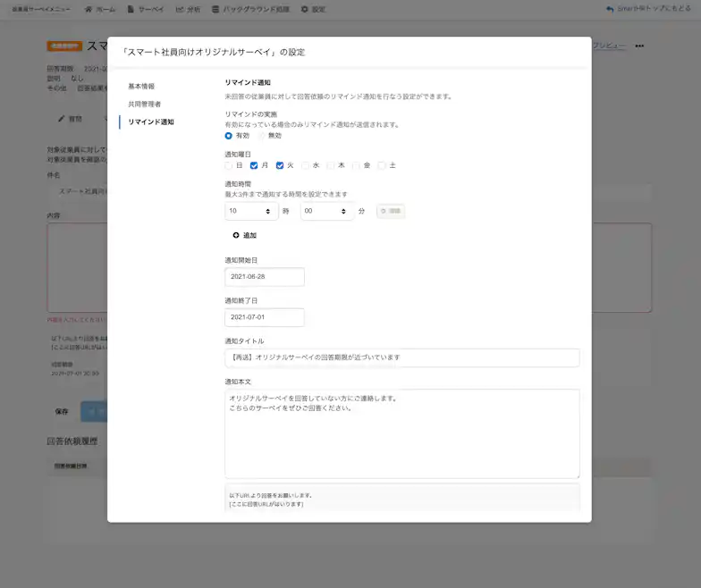Click into the 通知本文 text area
Image resolution: width=701 pixels, height=588 pixels.
coord(402,434)
